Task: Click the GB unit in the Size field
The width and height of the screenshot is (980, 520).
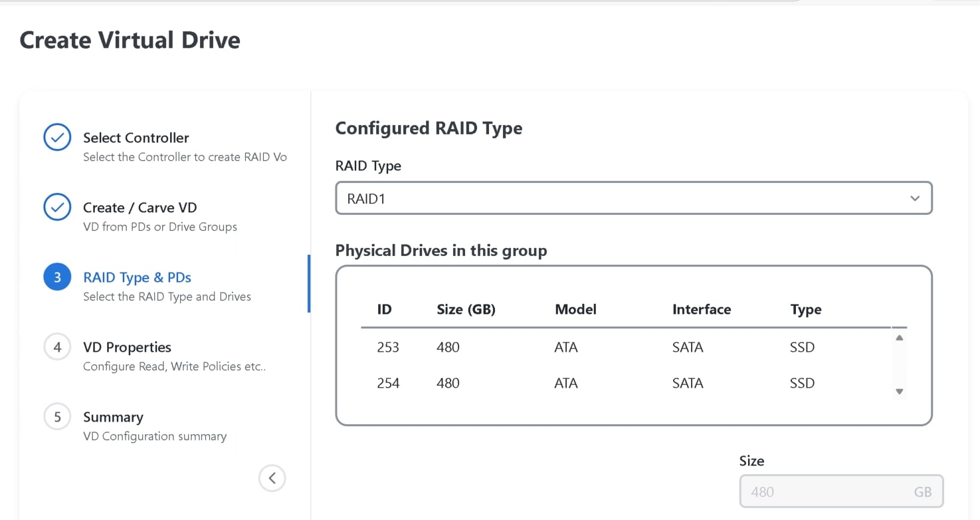Action: 923,492
